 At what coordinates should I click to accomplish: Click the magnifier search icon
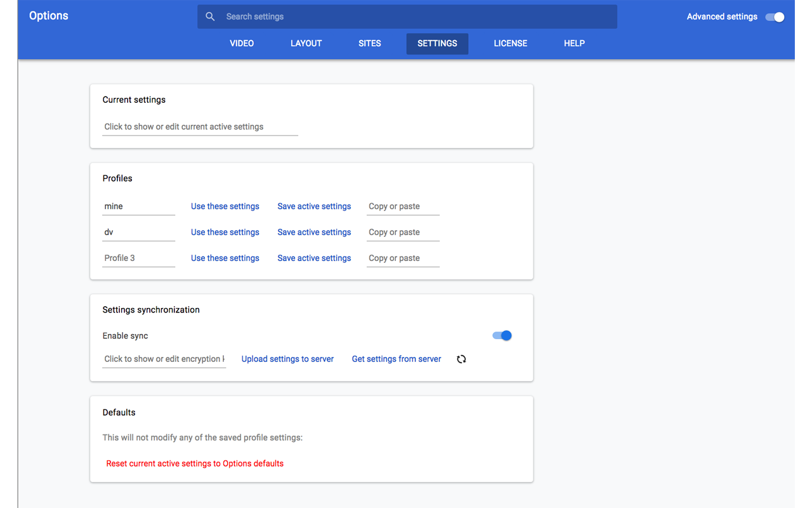click(x=210, y=17)
